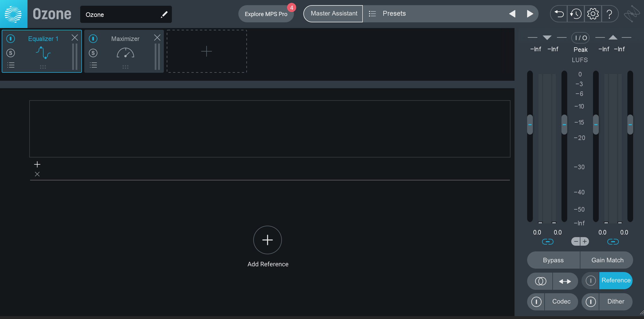Click small plus under reference waveform
The height and width of the screenshot is (319, 644).
37,164
